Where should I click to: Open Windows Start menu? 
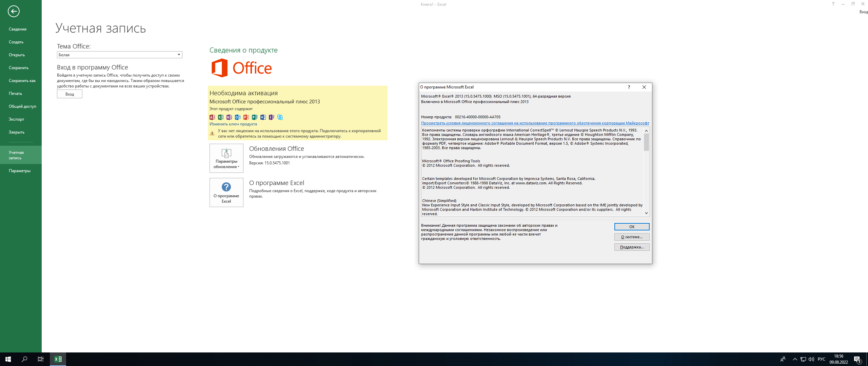[x=8, y=359]
